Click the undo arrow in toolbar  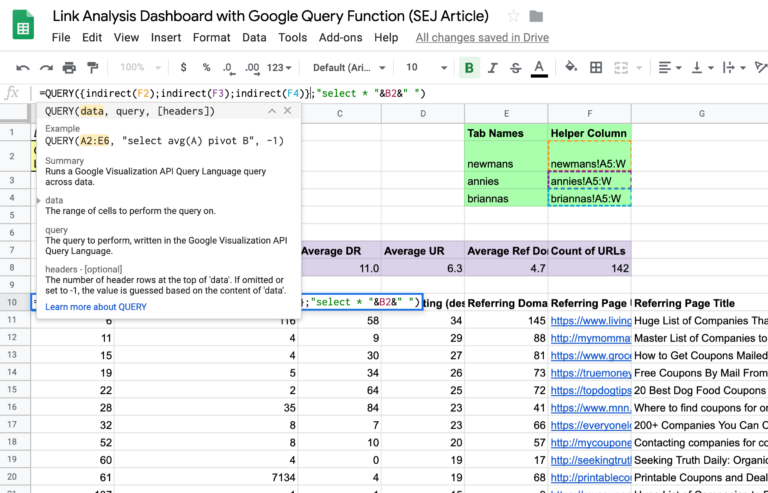21,68
